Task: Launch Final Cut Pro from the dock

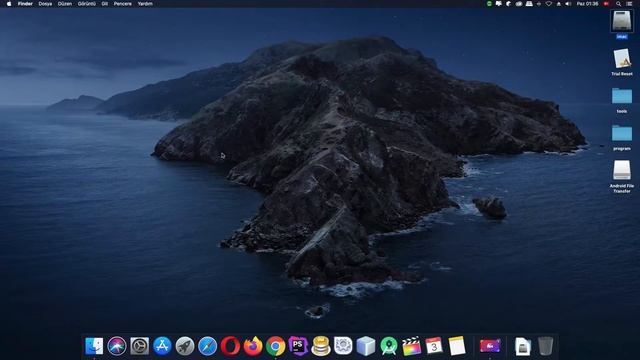Action: [411, 346]
